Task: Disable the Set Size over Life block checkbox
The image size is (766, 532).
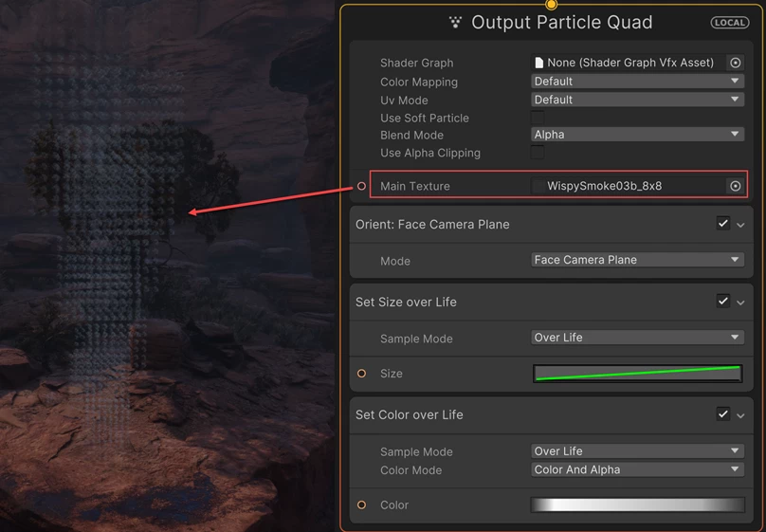Action: click(x=723, y=302)
